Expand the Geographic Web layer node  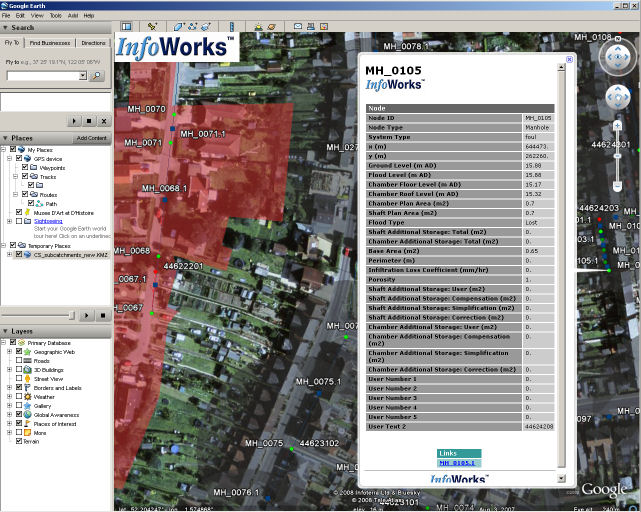point(9,351)
